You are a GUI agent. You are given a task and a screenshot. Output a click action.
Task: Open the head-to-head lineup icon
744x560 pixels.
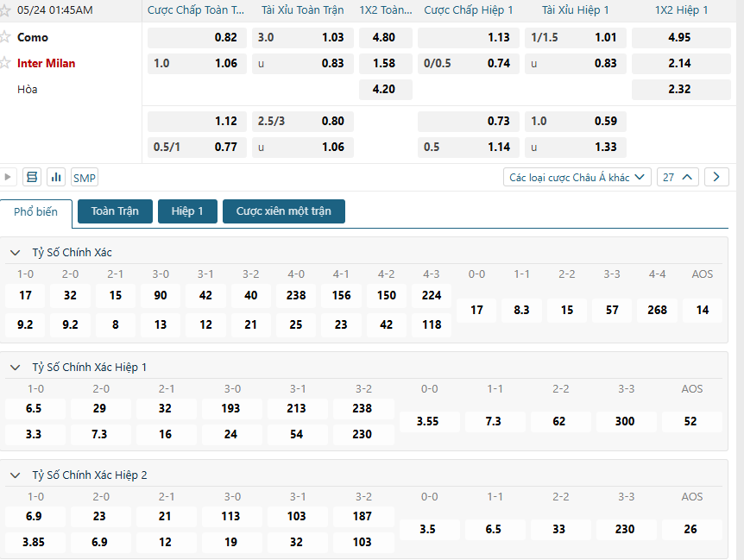[x=32, y=177]
